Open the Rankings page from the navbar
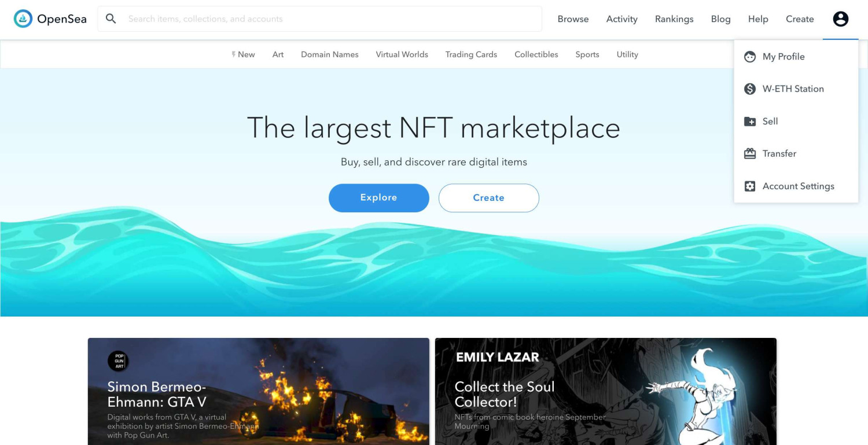Viewport: 868px width, 445px height. point(674,19)
